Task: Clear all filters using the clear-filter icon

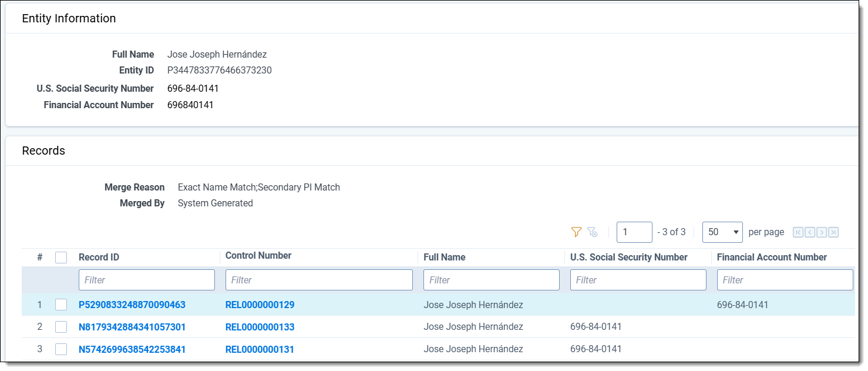Action: click(x=593, y=233)
